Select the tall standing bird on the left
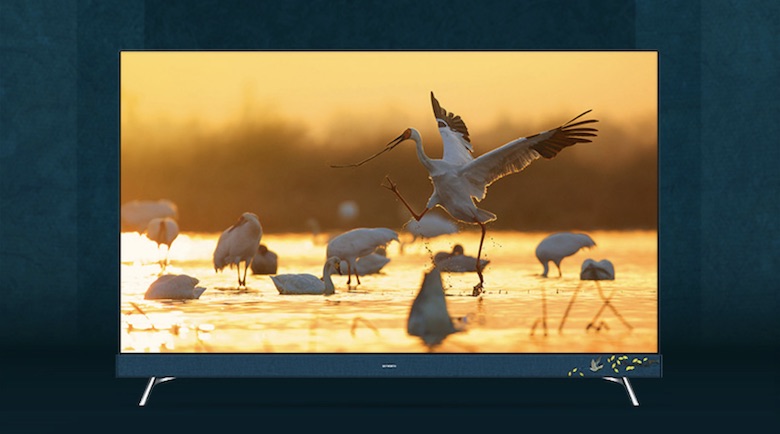The width and height of the screenshot is (780, 434). 238,242
